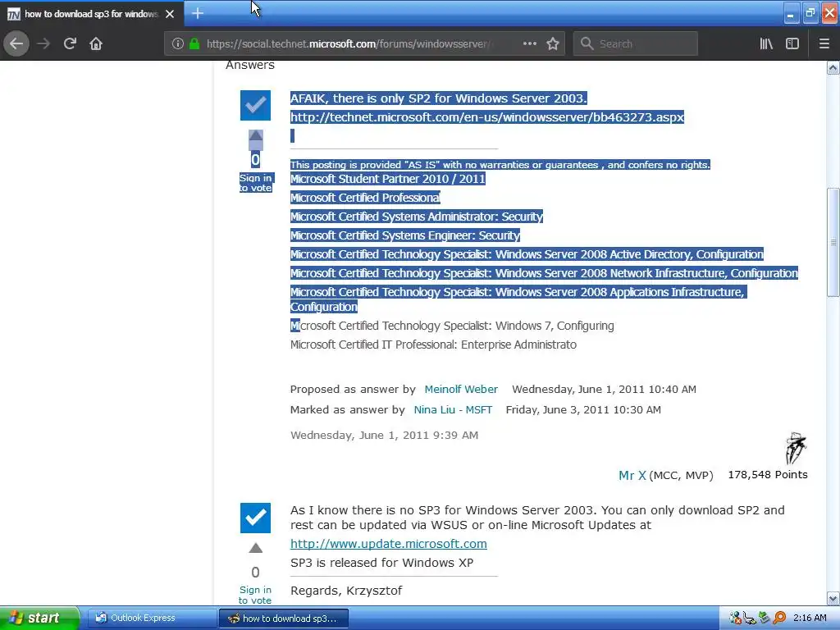
Task: Upvote the first answer by Mr X
Action: [x=256, y=137]
